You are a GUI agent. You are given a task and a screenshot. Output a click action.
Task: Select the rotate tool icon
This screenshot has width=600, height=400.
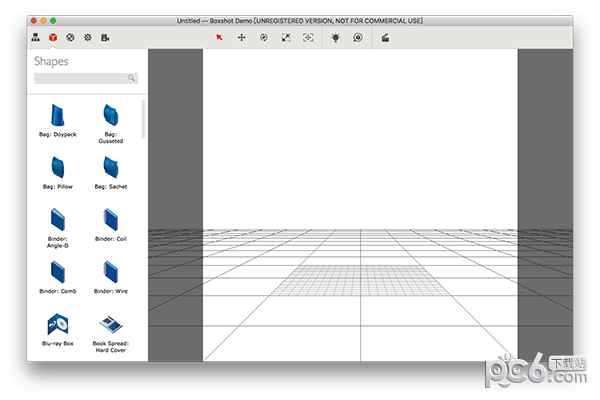tap(264, 38)
